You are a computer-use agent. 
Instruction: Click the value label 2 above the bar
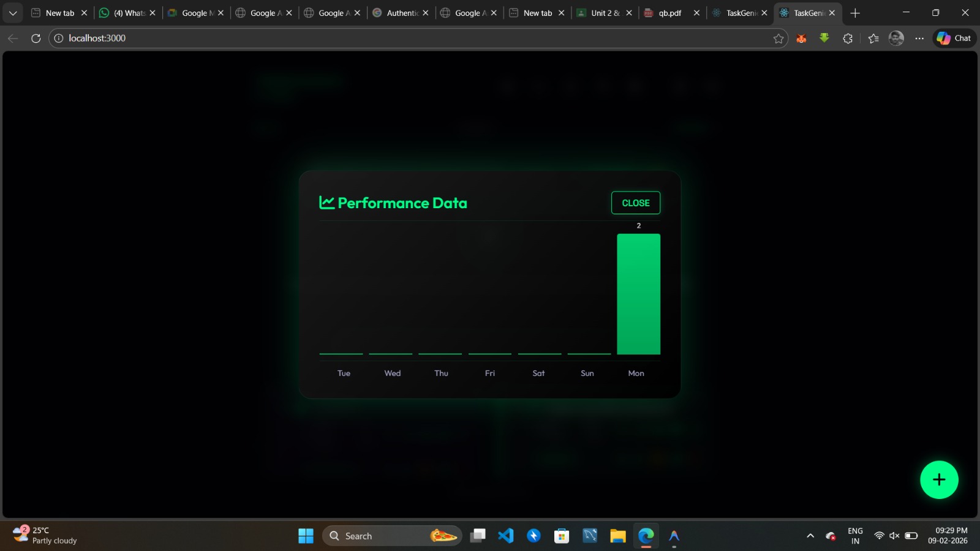(x=639, y=226)
